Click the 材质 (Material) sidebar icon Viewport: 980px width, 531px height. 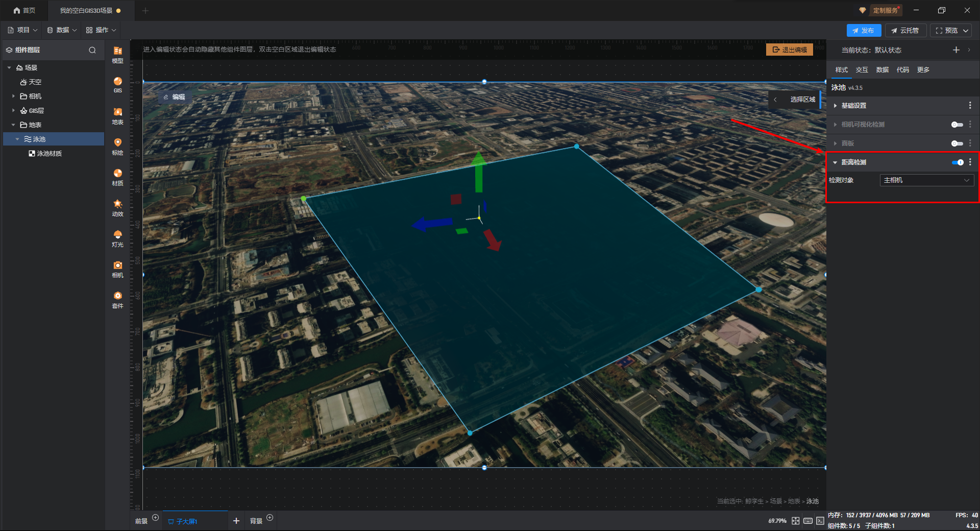117,177
